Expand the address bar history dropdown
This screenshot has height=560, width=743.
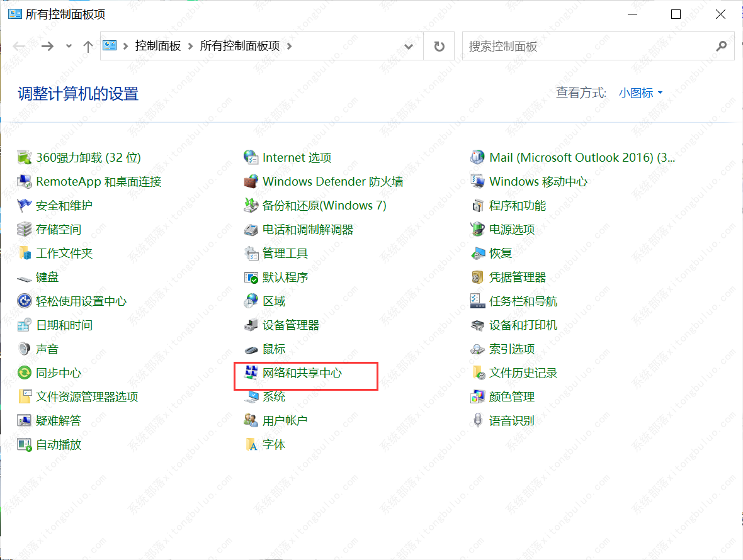pos(409,45)
